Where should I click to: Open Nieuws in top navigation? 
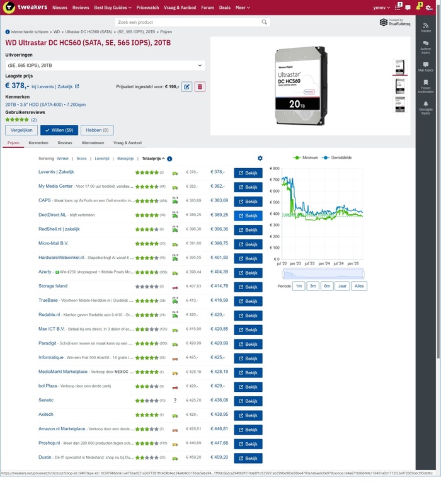60,8
